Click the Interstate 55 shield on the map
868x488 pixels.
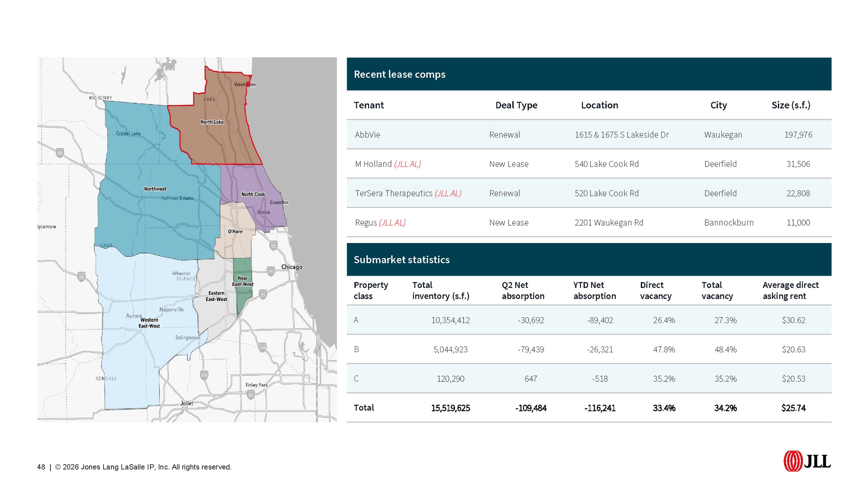[x=263, y=294]
